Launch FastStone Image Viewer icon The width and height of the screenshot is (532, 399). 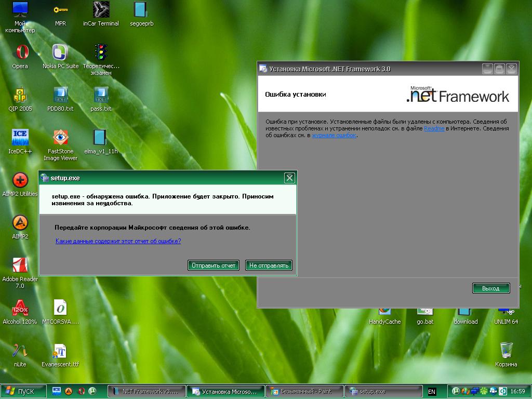pyautogui.click(x=60, y=138)
